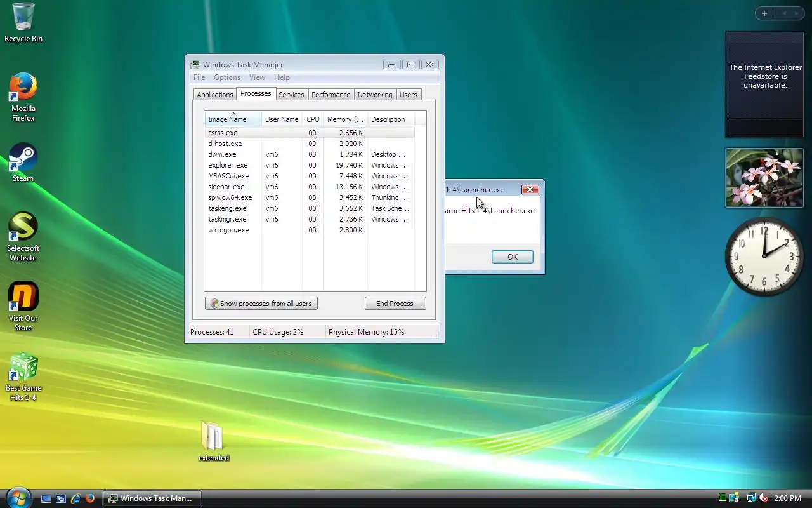Image resolution: width=812 pixels, height=508 pixels.
Task: Select the taskeng.exe process row
Action: click(x=310, y=208)
